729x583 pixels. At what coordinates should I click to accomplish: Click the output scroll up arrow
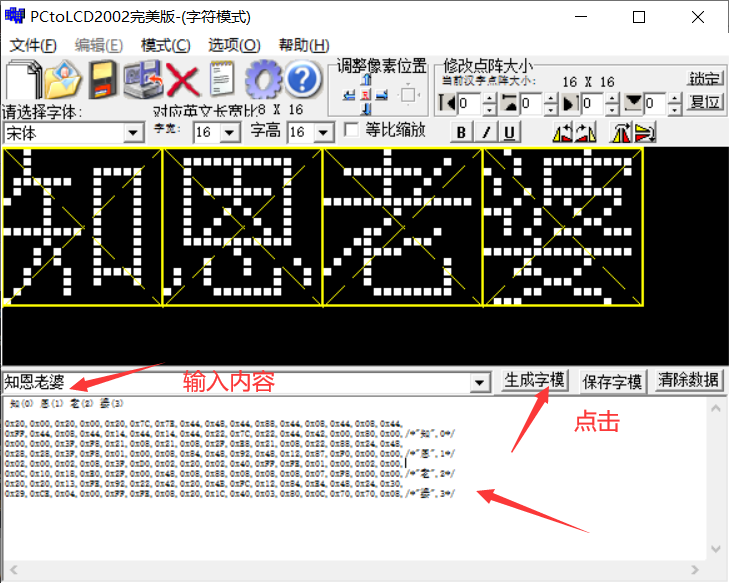716,409
